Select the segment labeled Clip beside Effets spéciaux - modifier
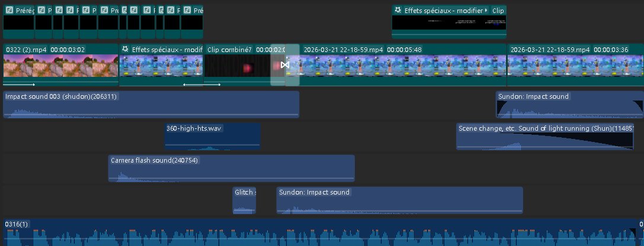This screenshot has width=644, height=246. (498, 11)
